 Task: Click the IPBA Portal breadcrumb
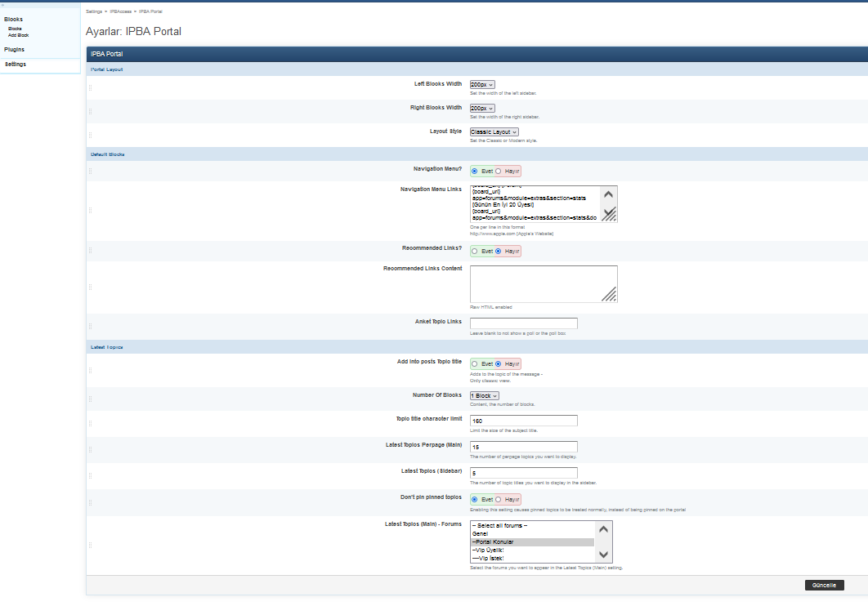pos(150,11)
